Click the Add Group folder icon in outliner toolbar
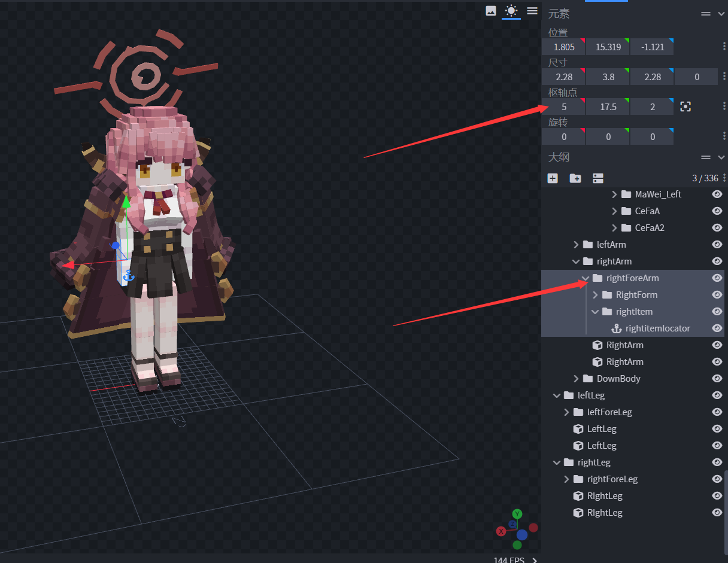Image resolution: width=728 pixels, height=563 pixels. coord(575,178)
